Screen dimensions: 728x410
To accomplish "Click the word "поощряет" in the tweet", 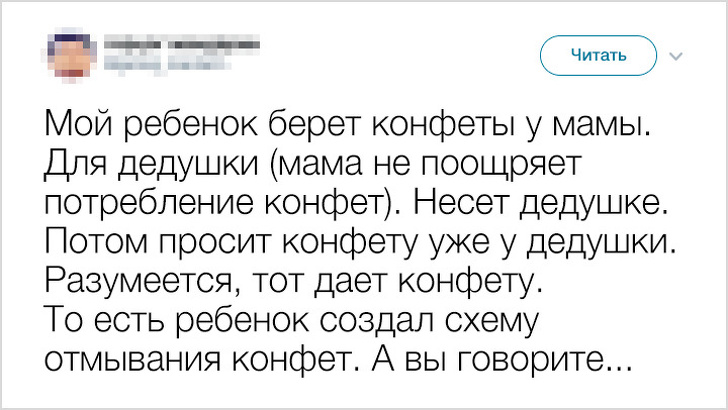I will coord(498,167).
